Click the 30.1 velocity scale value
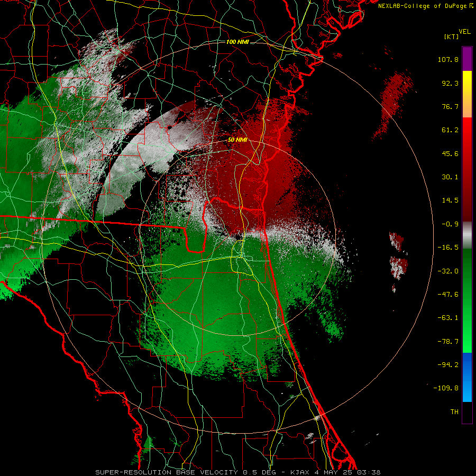 pyautogui.click(x=450, y=177)
